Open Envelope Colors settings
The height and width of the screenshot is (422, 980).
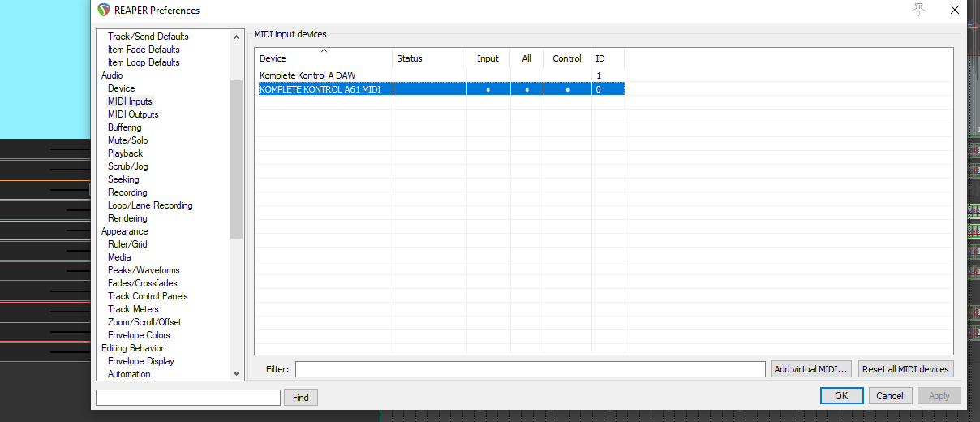[x=139, y=335]
